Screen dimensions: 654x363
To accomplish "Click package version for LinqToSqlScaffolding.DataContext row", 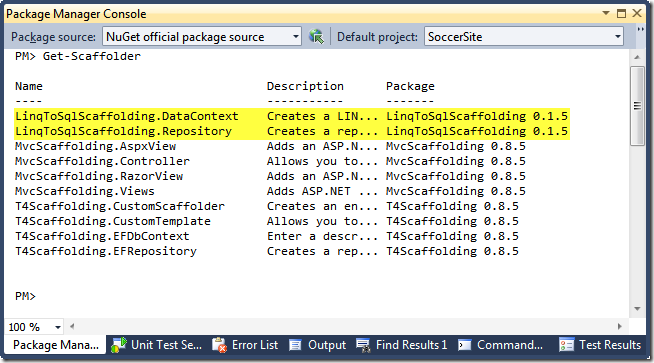I will coord(477,116).
